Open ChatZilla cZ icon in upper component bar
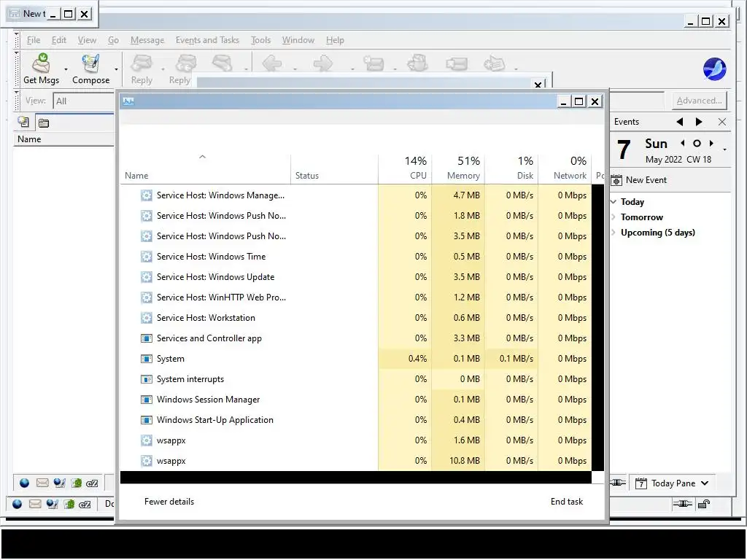 [x=92, y=483]
